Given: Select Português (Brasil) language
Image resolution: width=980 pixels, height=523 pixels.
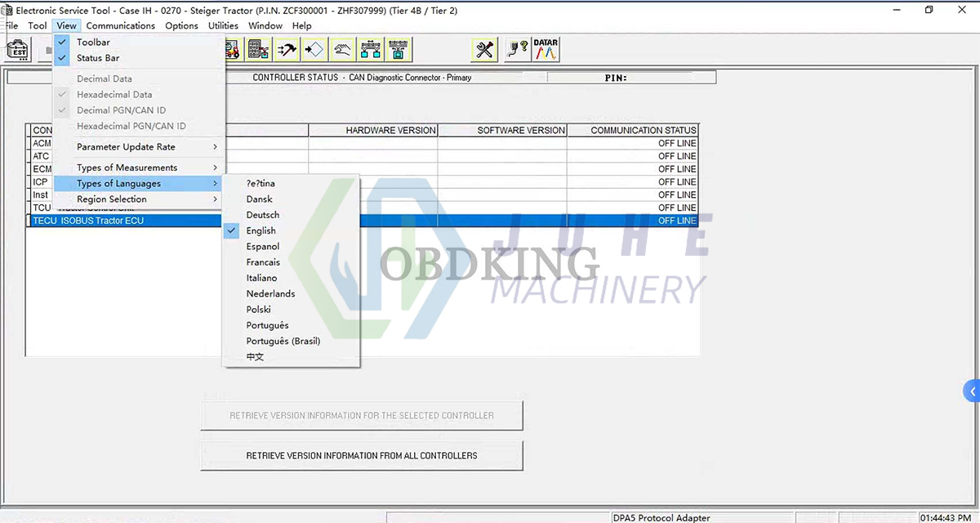Looking at the screenshot, I should coord(283,341).
